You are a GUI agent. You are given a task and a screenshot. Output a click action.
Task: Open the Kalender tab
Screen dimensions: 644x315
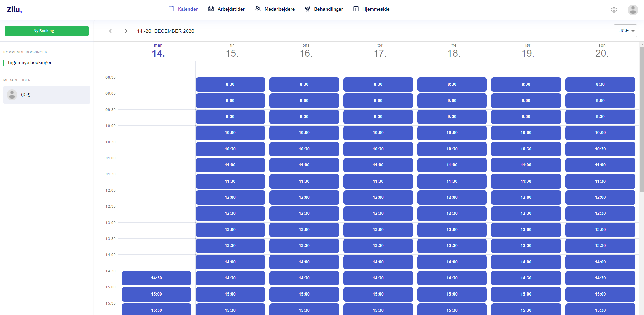(x=183, y=9)
